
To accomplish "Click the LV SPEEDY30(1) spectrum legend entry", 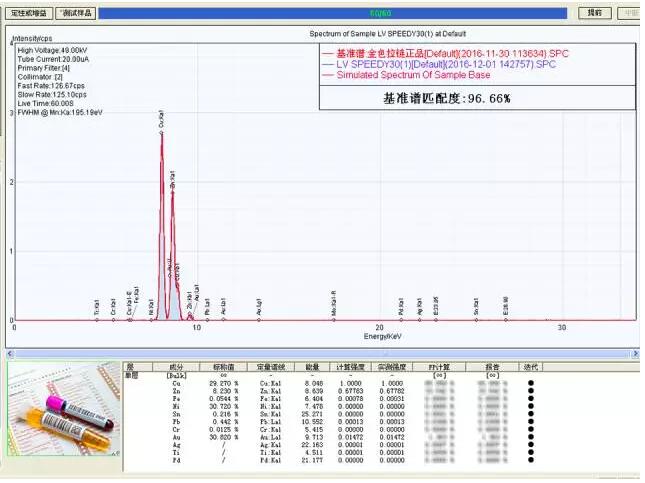I will click(x=440, y=65).
